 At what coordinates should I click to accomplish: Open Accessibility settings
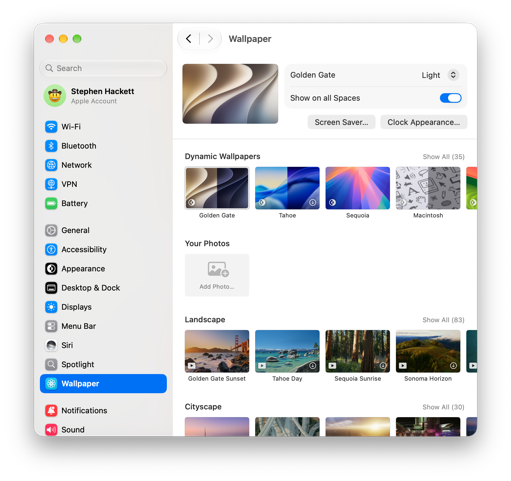click(x=103, y=249)
